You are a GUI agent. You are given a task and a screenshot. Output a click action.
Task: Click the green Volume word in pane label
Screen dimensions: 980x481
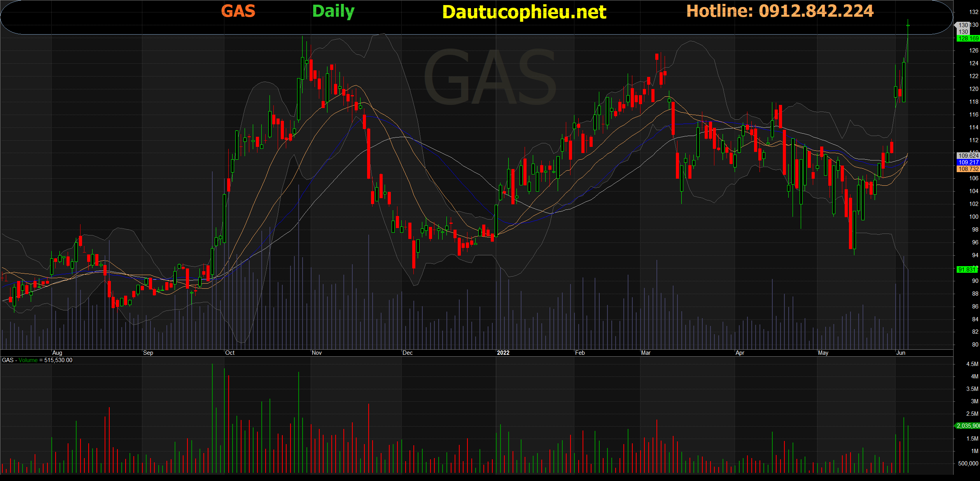tap(28, 360)
